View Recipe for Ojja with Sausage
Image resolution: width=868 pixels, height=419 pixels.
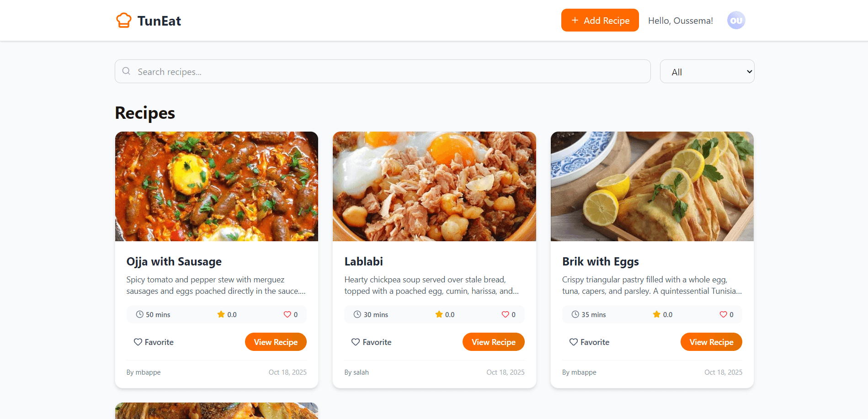point(276,342)
